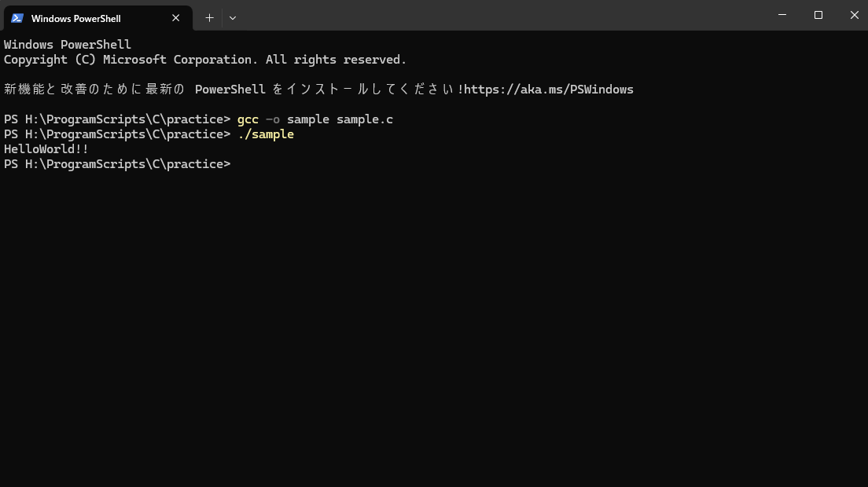This screenshot has height=487, width=868.
Task: Click the HelloWorld!! output line
Action: 46,149
